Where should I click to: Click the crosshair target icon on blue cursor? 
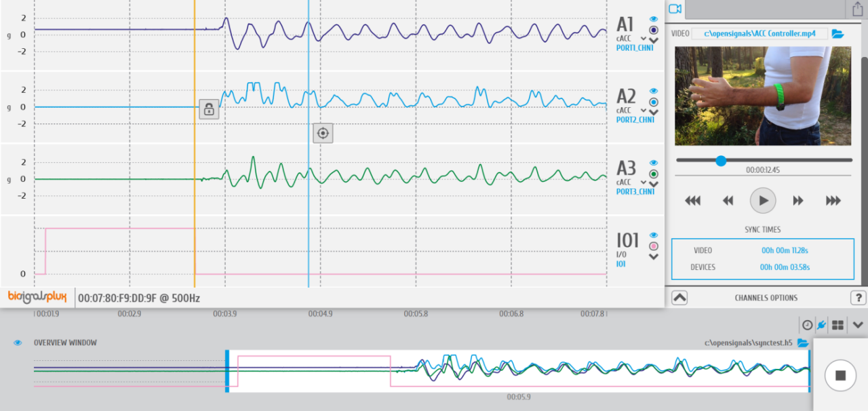click(323, 133)
